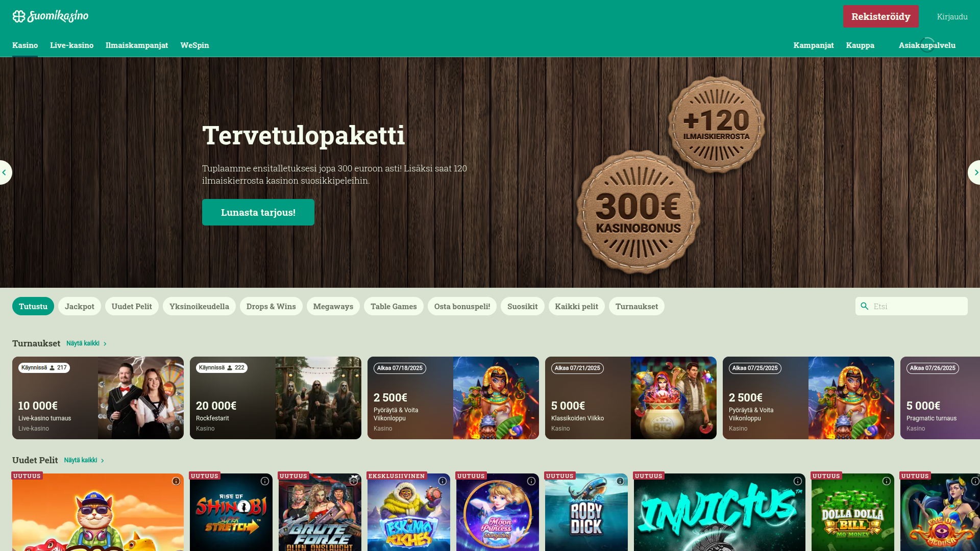Select the Jackpot category filter
980x551 pixels.
(80, 306)
